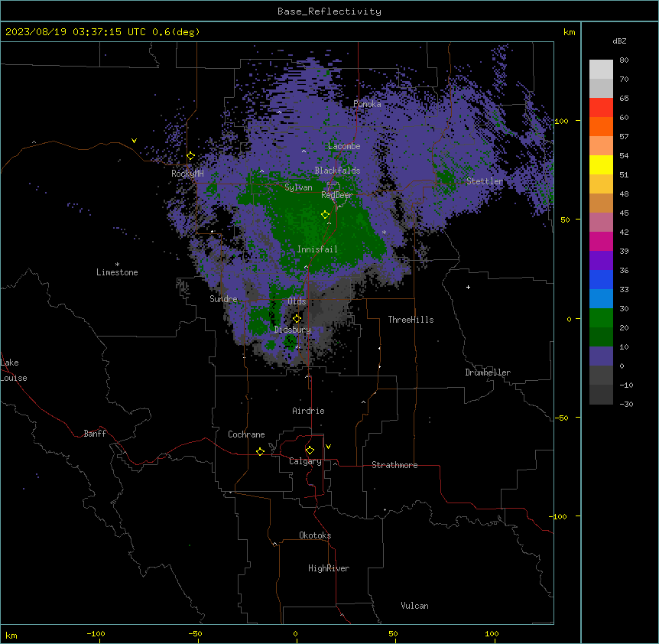Click the Stettler label
The height and width of the screenshot is (644, 659).
[485, 181]
